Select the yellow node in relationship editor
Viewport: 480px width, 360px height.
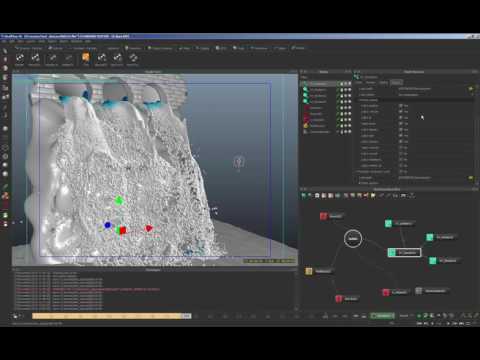click(x=319, y=271)
